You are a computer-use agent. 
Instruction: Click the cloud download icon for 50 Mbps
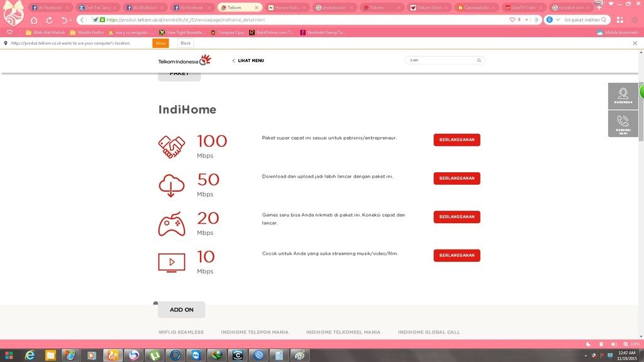(172, 185)
